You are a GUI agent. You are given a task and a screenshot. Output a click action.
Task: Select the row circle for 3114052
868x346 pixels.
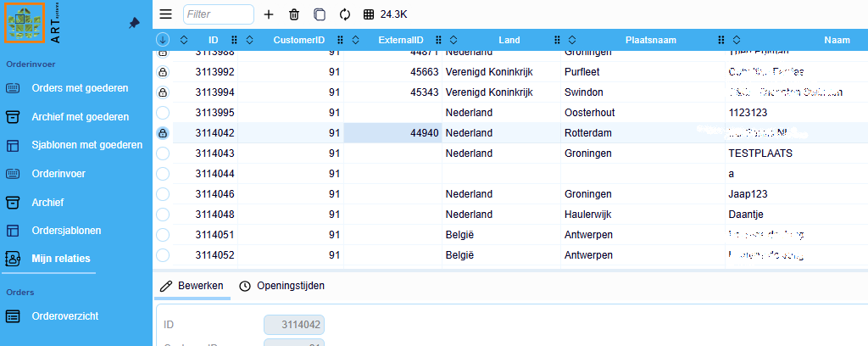pos(163,255)
